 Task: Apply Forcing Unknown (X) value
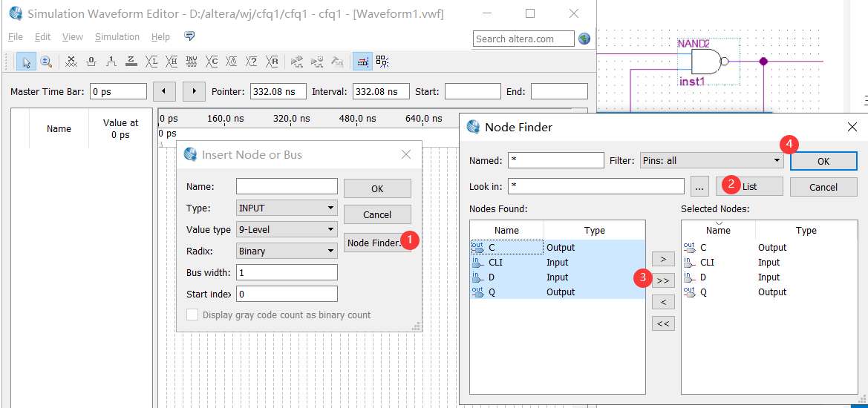(x=71, y=62)
